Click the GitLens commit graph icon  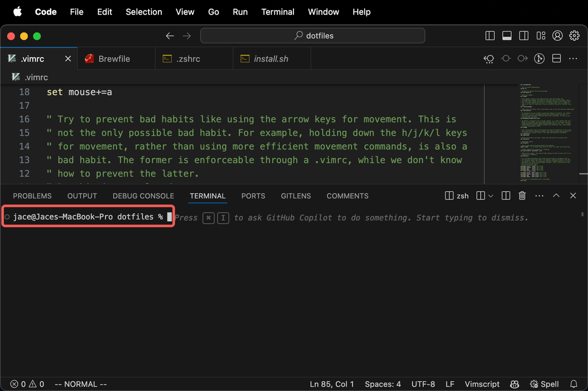[x=539, y=59]
